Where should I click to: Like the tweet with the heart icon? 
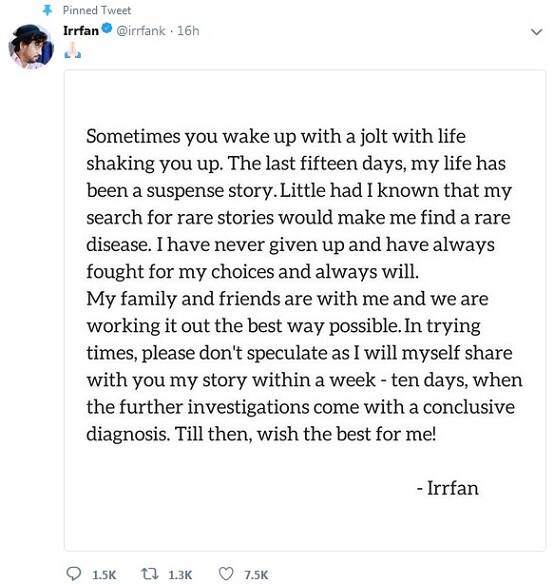pos(226,574)
